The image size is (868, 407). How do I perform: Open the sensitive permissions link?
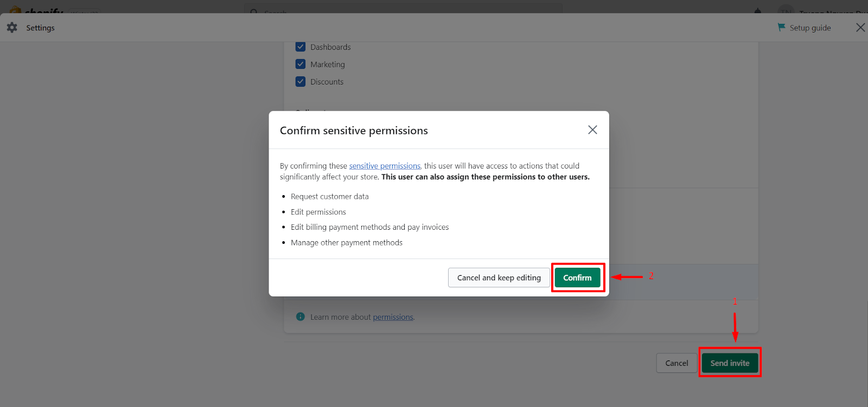[385, 165]
